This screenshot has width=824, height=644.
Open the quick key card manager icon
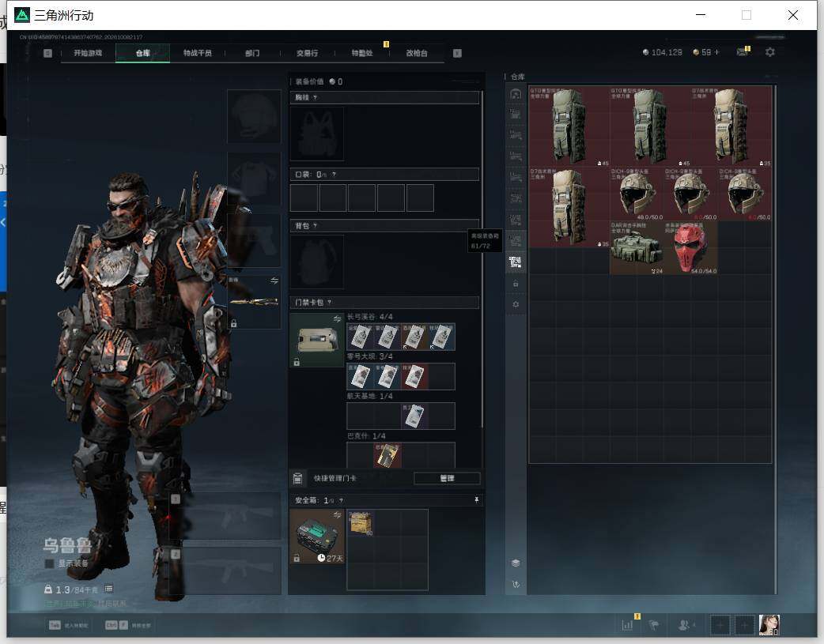click(x=297, y=478)
